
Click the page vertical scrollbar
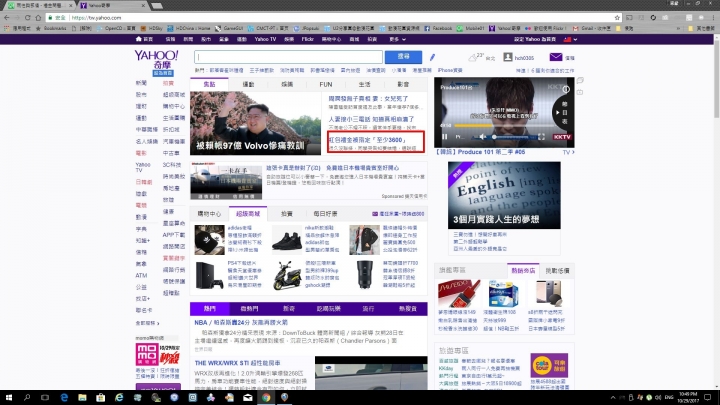tap(716, 78)
